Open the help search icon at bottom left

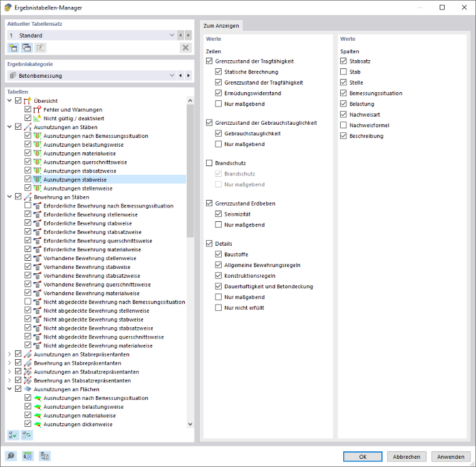pos(11,456)
